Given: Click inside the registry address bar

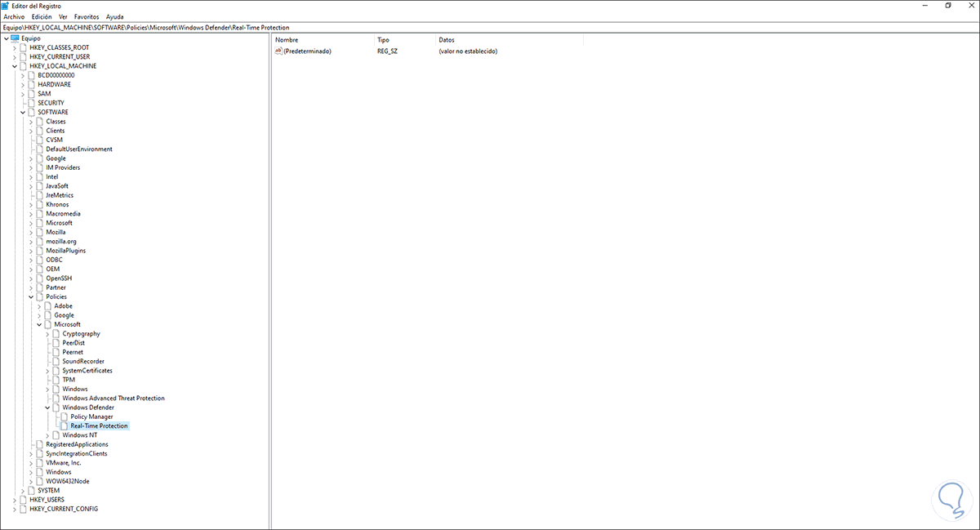Looking at the screenshot, I should point(327,25).
